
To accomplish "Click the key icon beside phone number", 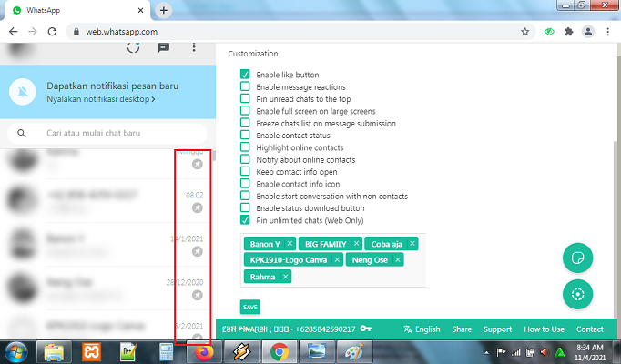I will click(x=366, y=329).
